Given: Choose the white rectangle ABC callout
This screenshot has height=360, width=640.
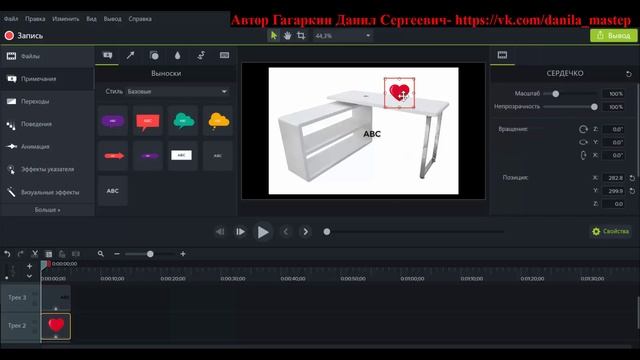Looking at the screenshot, I should pyautogui.click(x=183, y=156).
